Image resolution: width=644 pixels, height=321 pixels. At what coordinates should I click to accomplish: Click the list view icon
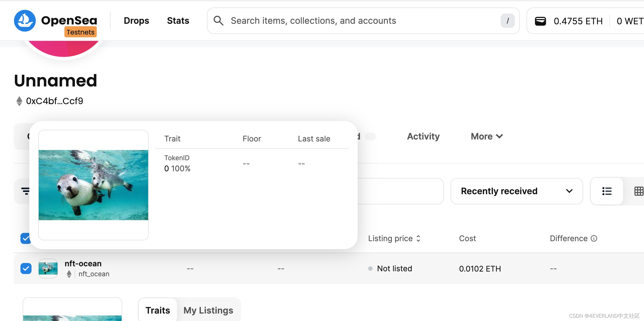tap(607, 191)
